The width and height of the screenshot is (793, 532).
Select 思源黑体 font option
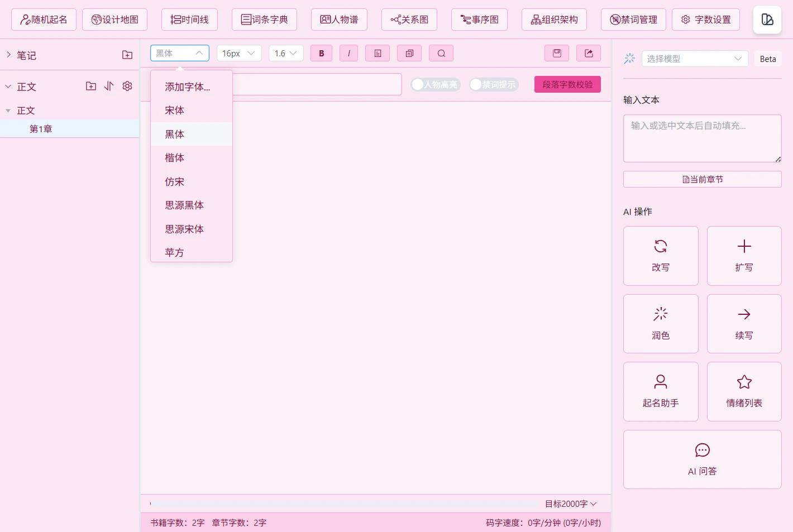(192, 205)
